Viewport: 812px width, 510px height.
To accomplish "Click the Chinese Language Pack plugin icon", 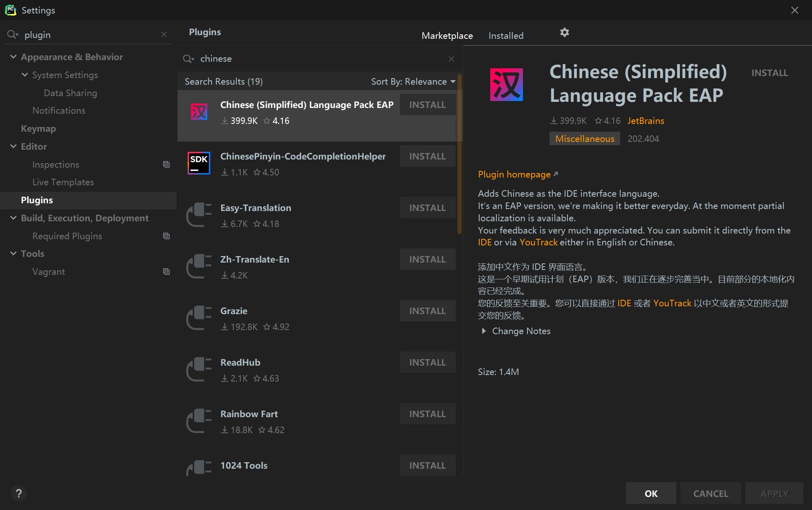I will [199, 112].
